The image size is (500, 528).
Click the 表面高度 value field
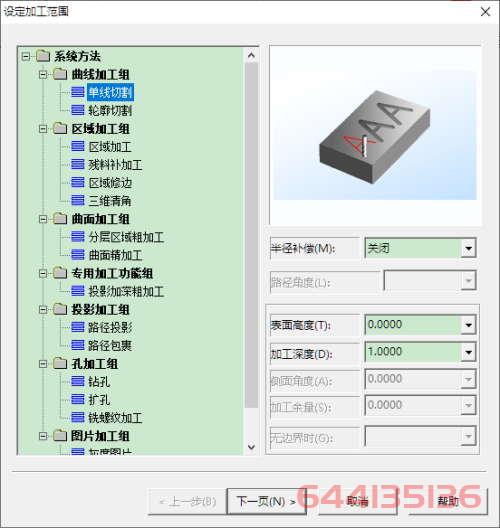click(x=413, y=325)
